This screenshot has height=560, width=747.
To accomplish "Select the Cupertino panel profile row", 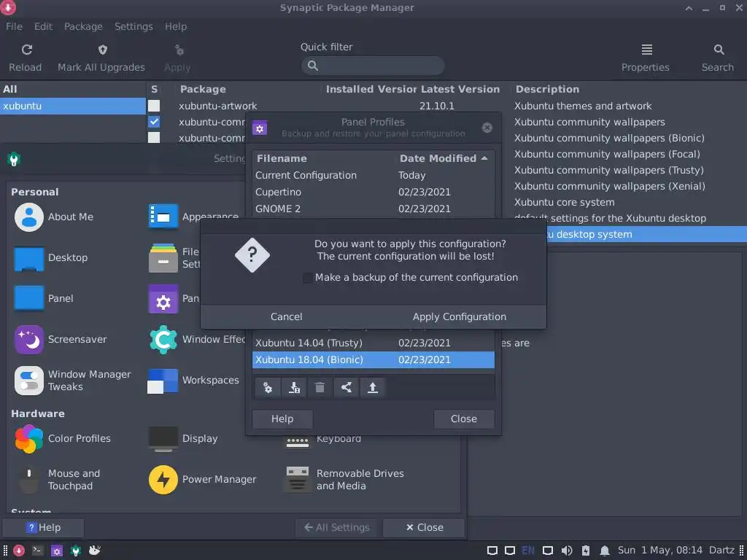I will click(373, 192).
